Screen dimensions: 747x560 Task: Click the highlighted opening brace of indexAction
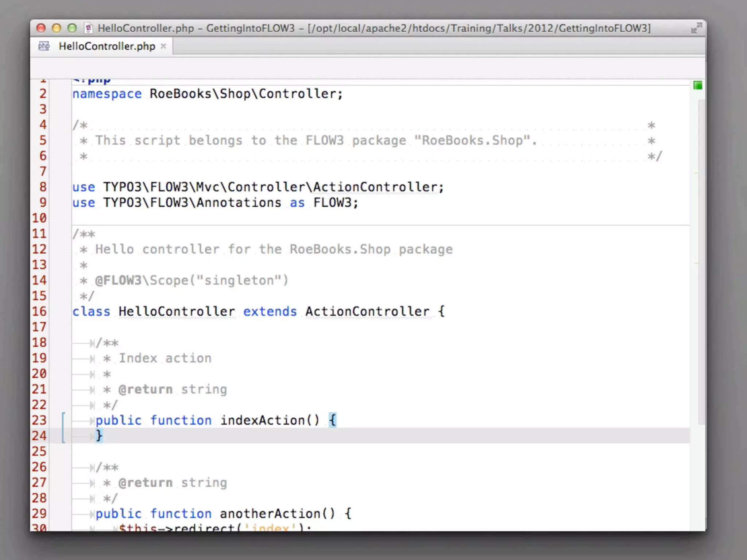[332, 420]
